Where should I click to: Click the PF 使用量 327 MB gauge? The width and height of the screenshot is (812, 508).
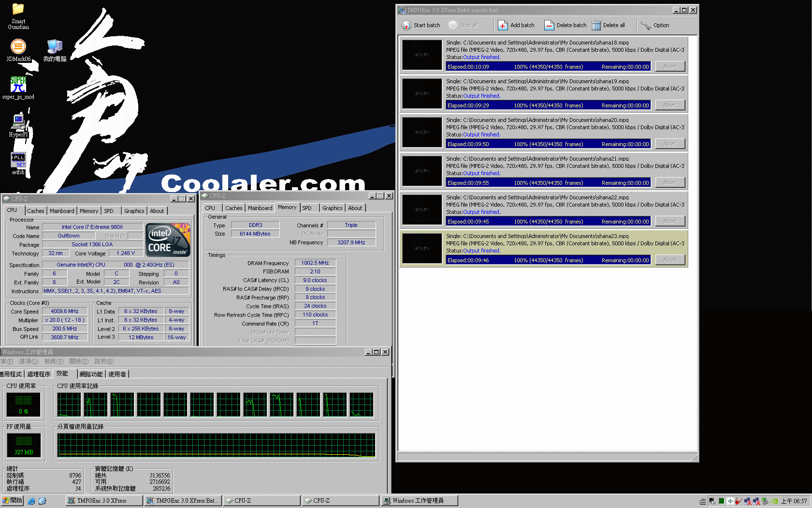23,445
